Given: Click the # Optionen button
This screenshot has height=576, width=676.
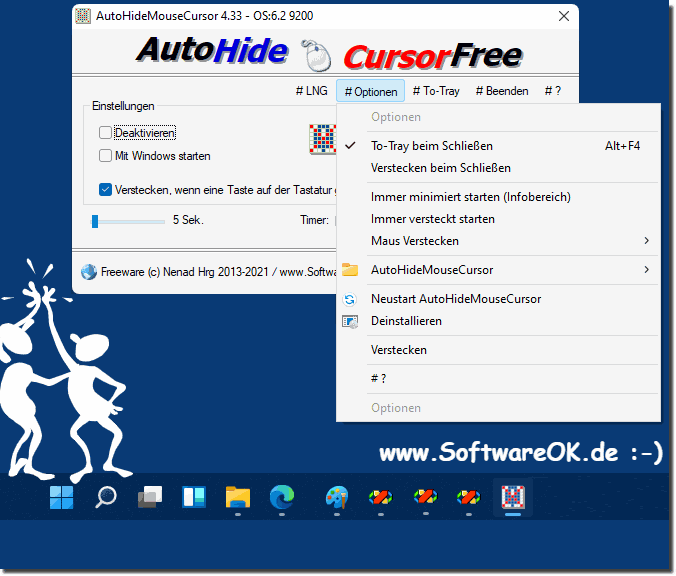Looking at the screenshot, I should (x=370, y=91).
